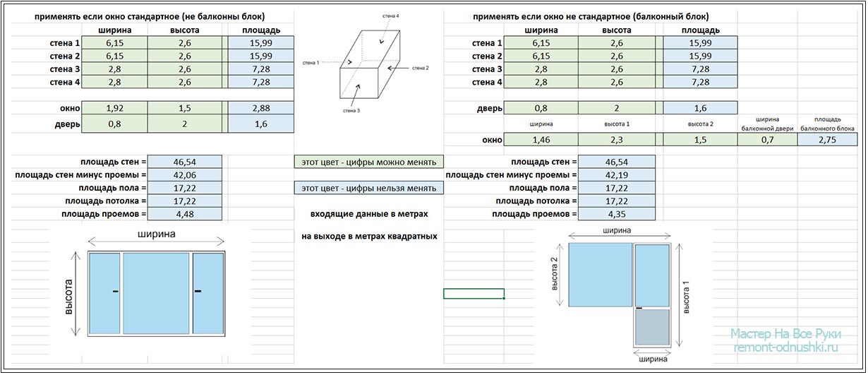Click balcony window width cell 1,46

pyautogui.click(x=541, y=140)
